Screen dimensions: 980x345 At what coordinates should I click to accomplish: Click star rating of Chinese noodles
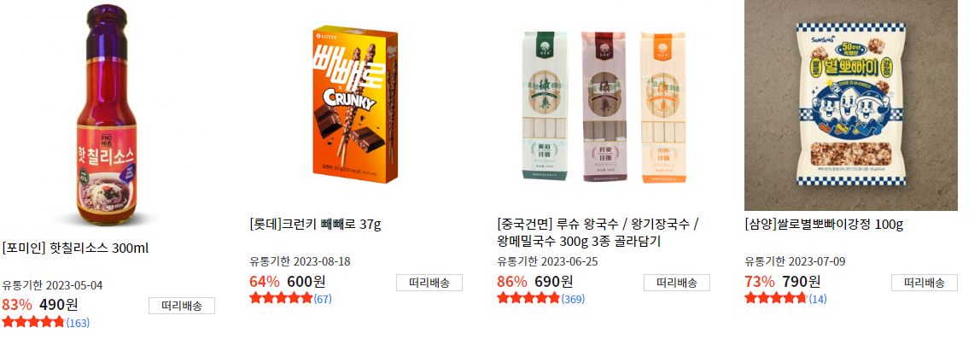click(x=528, y=299)
